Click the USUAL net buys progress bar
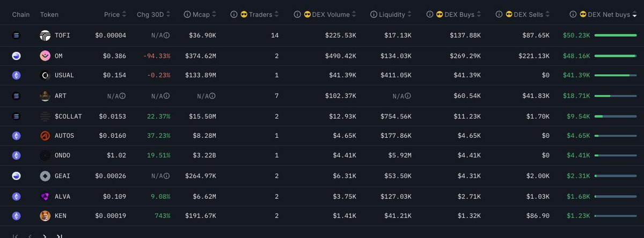The image size is (644, 238). tap(616, 76)
